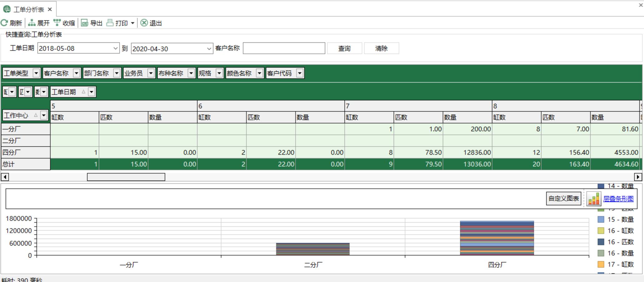Open the start date 2018-05-08 dropdown

coord(115,48)
